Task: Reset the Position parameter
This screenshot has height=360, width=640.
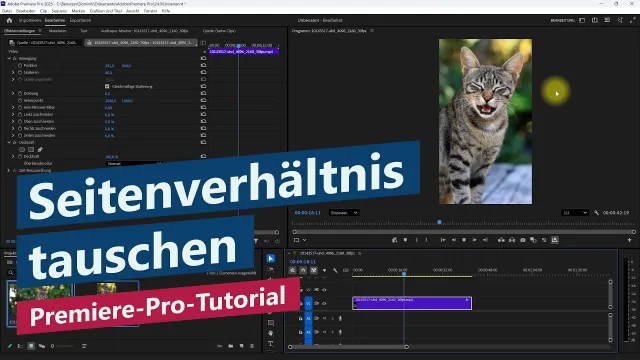Action: click(x=203, y=65)
